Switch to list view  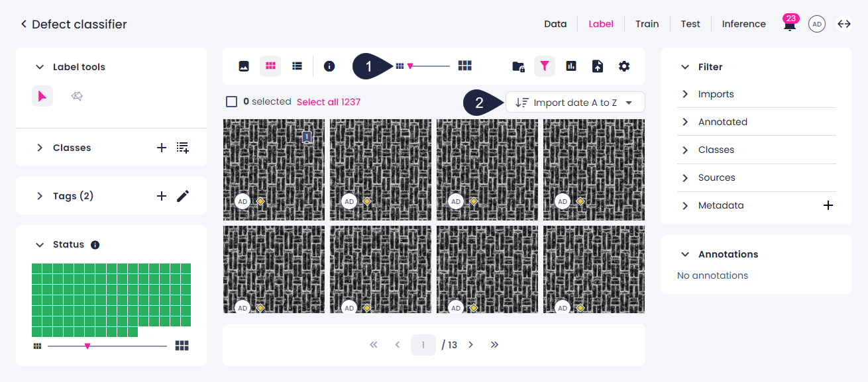pyautogui.click(x=298, y=66)
